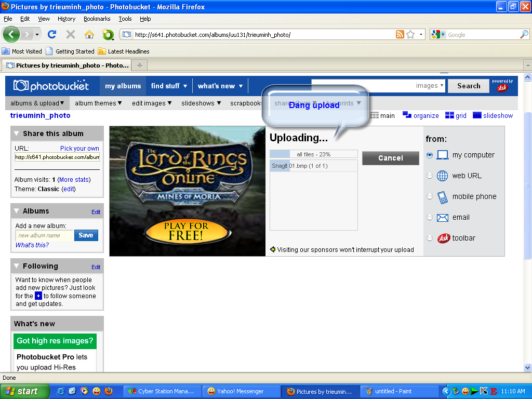Click the album URL text field

point(57,157)
